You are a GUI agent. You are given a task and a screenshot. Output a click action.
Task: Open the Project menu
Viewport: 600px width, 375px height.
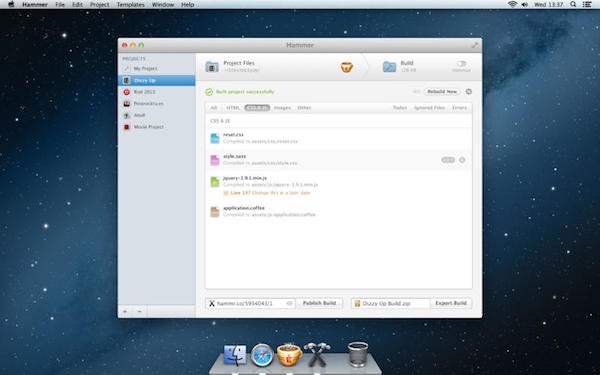99,5
